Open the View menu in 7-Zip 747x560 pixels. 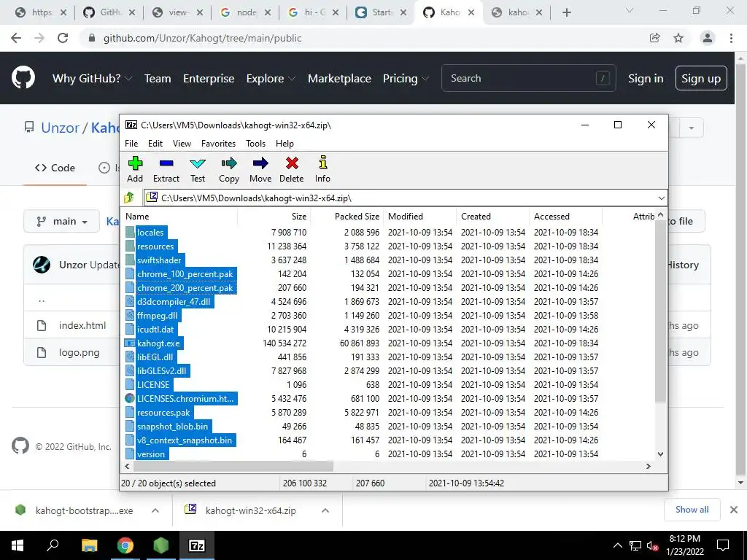point(182,144)
